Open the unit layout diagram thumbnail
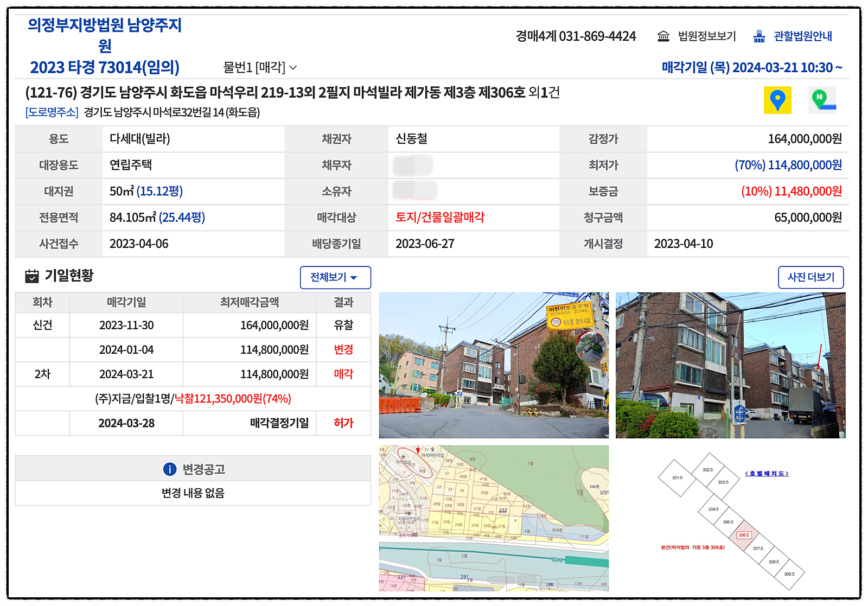 click(731, 518)
